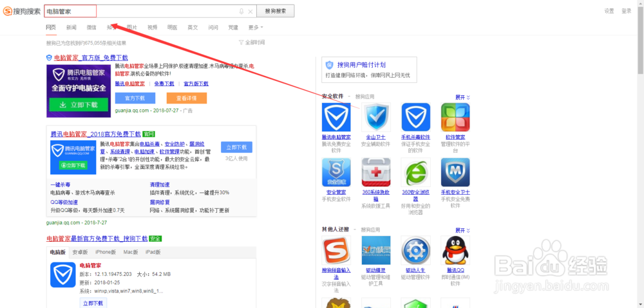Click 立即下载 under 电脑管家 version info
This screenshot has height=308, width=644.
point(93,303)
